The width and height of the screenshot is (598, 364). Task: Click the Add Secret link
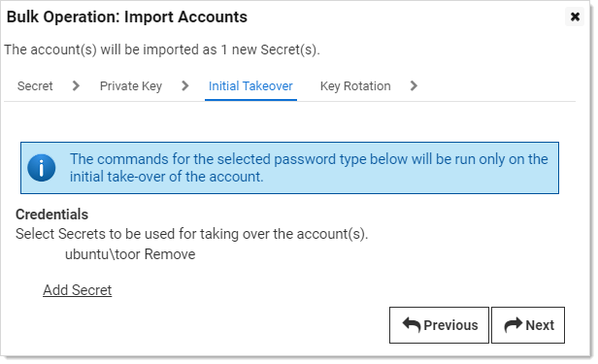(x=77, y=290)
